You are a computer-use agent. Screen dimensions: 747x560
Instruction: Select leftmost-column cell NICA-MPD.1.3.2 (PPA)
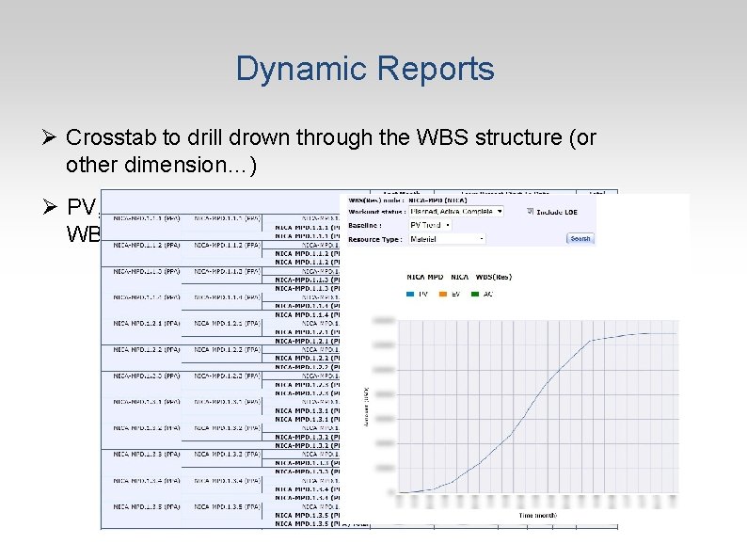point(146,428)
